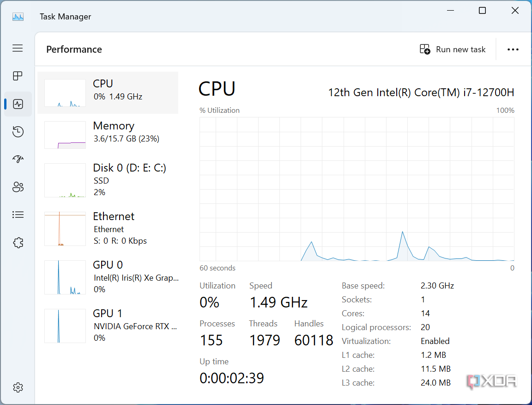Select the Performance page icon
The height and width of the screenshot is (405, 532).
click(x=18, y=104)
